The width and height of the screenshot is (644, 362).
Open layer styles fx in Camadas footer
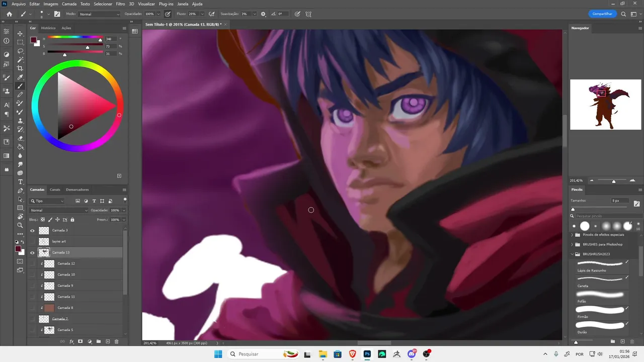point(71,341)
